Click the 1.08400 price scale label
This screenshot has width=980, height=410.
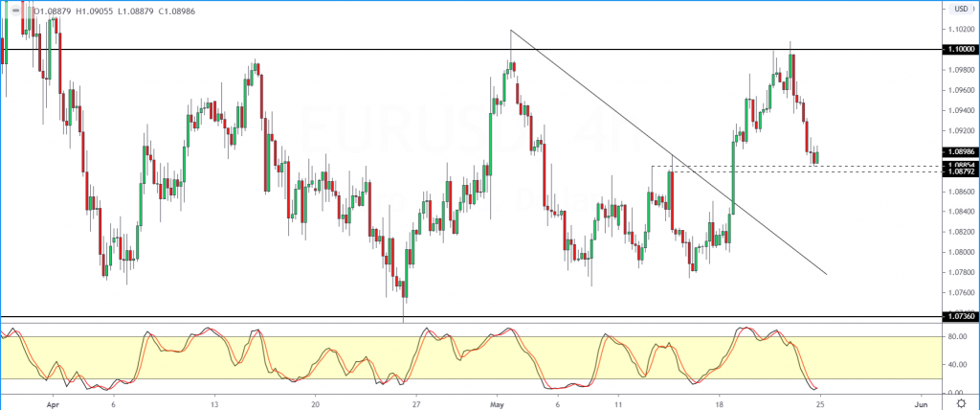click(x=960, y=212)
